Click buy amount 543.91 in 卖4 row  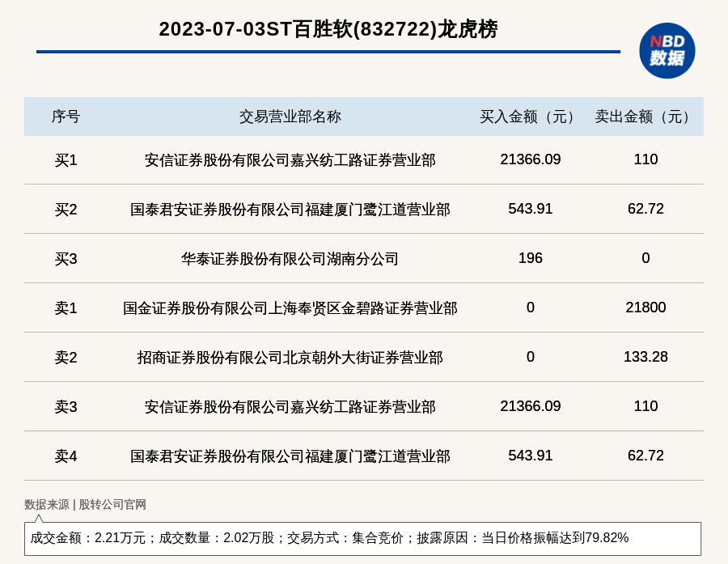(x=530, y=456)
